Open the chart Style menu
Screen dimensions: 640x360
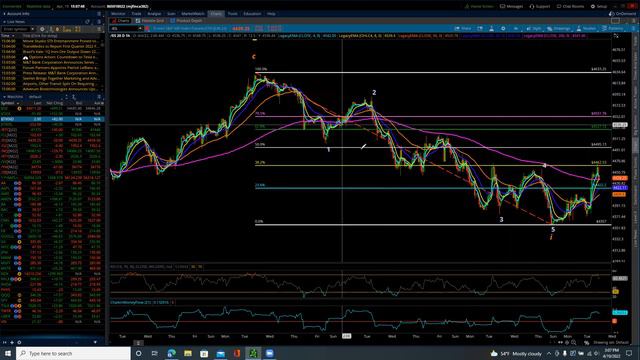(534, 29)
